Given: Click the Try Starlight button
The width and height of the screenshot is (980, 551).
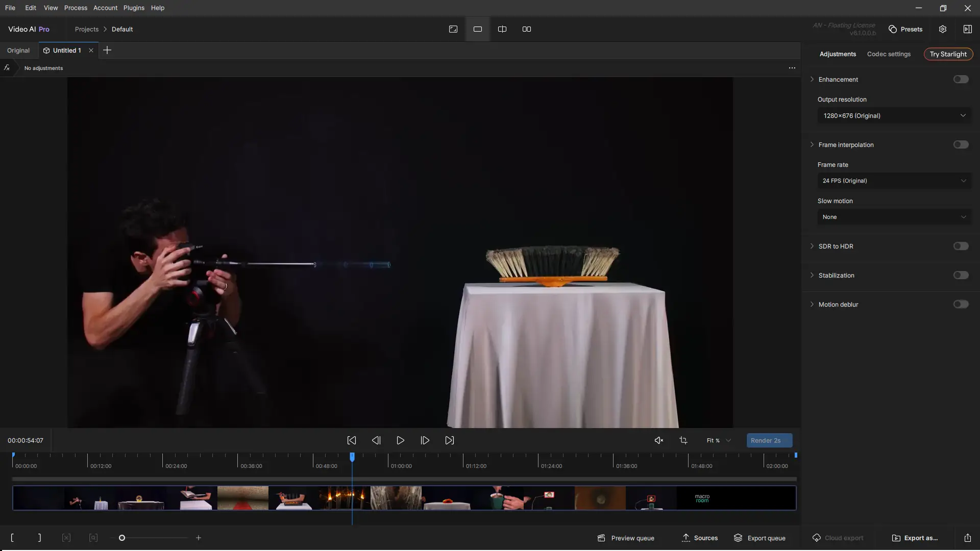Looking at the screenshot, I should 948,54.
